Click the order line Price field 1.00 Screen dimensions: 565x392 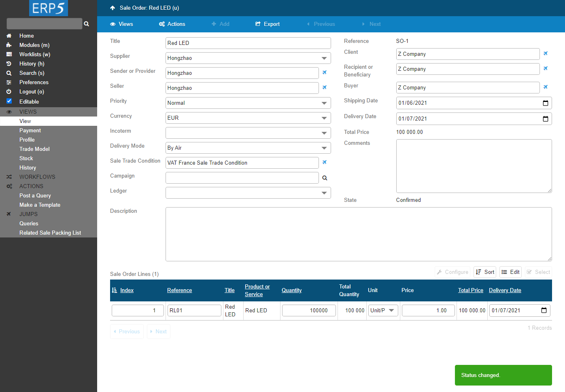428,310
